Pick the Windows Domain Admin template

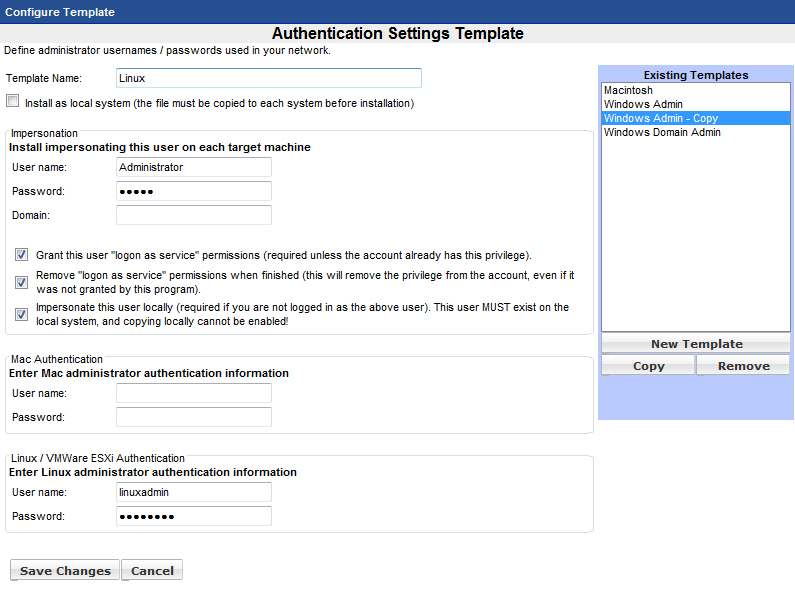point(662,132)
